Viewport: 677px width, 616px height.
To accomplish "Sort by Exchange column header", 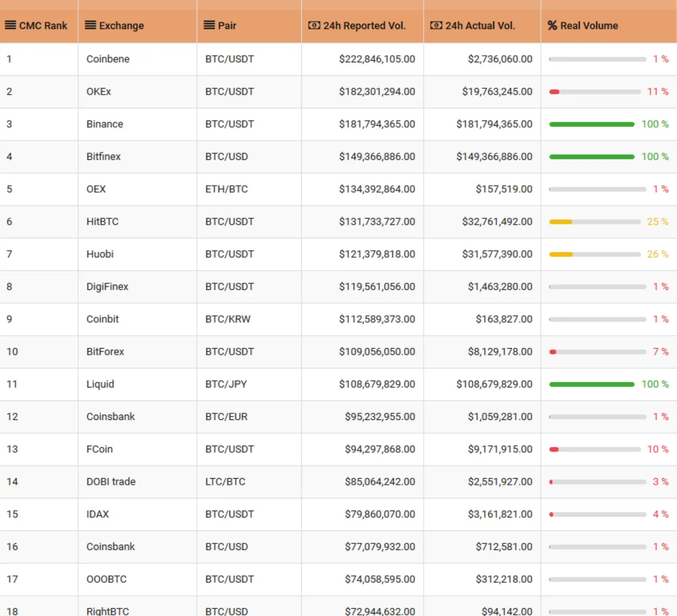I will [122, 25].
